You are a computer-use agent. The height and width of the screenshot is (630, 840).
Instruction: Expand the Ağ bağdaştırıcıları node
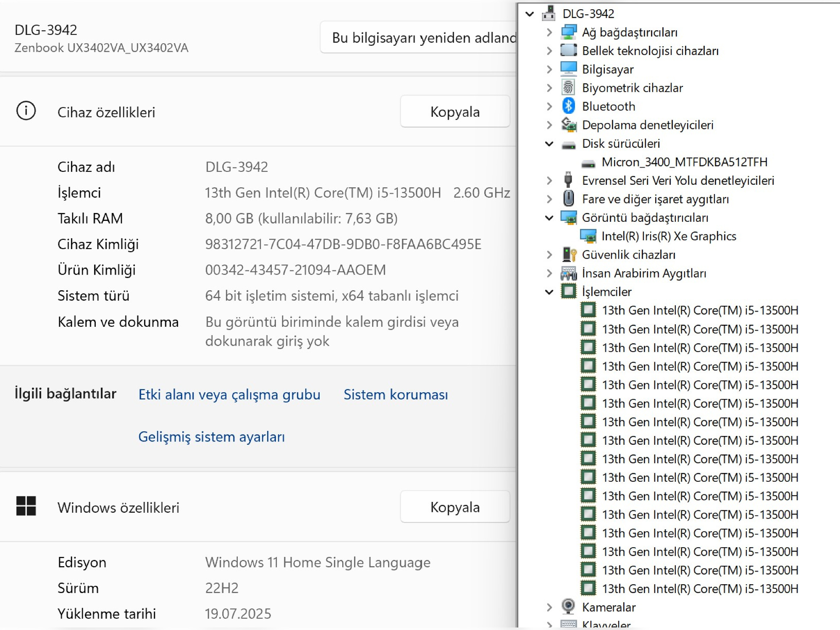(x=549, y=32)
